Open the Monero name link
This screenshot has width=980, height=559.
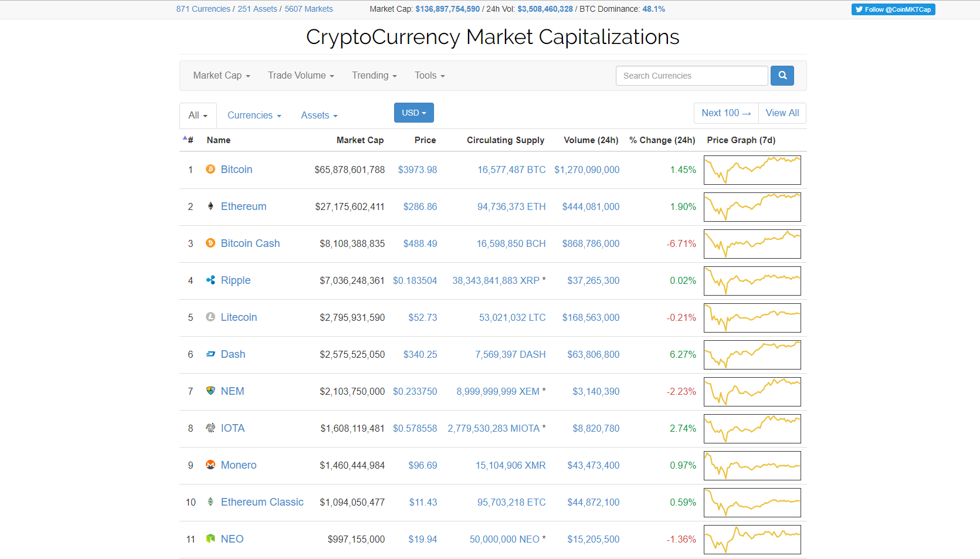tap(239, 465)
